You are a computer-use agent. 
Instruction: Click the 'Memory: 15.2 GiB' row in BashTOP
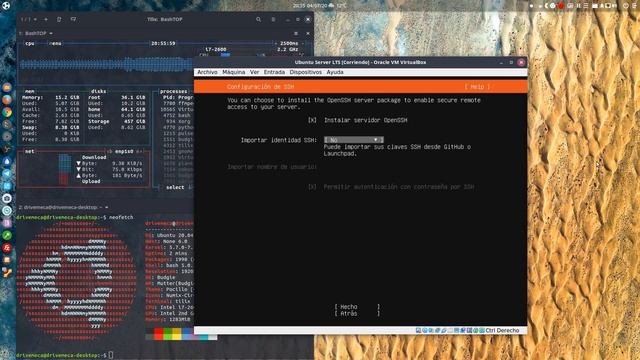coord(51,98)
